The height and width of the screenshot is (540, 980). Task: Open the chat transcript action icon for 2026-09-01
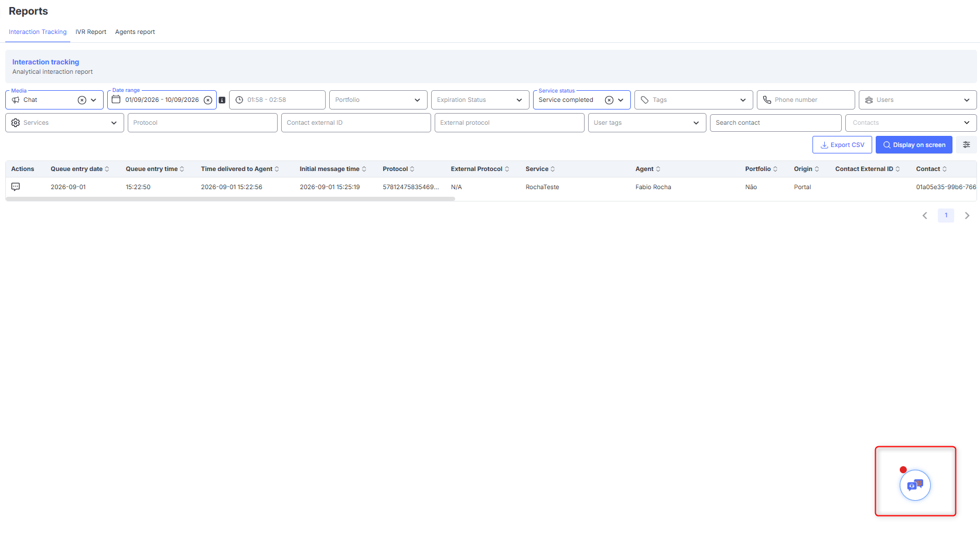(16, 187)
